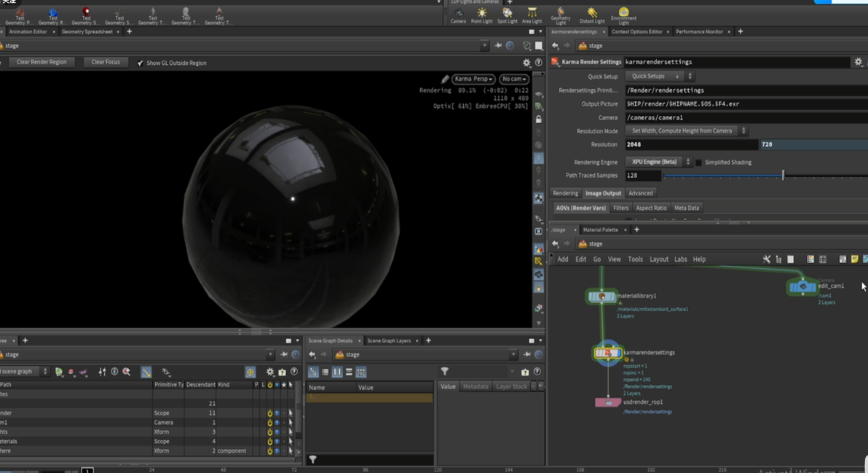Toggle Show GL Outside Region checkbox
868x473 pixels.
coord(141,63)
